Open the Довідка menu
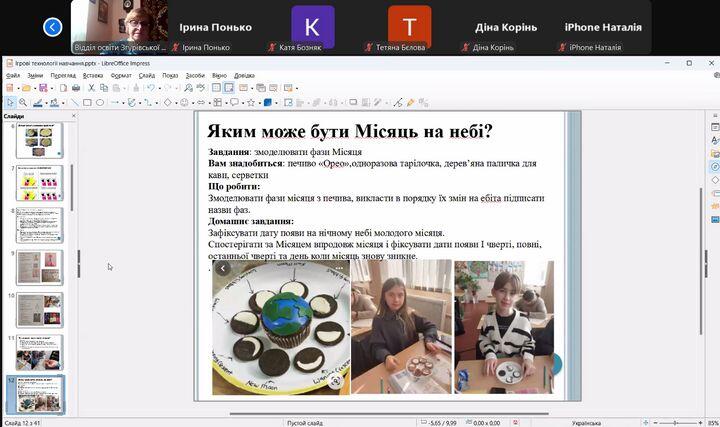This screenshot has width=720, height=427. pos(244,75)
